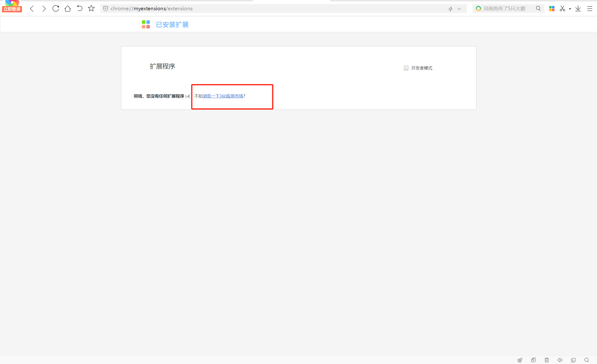This screenshot has width=597, height=364.
Task: Click the search box with 河南热死了5只大鹅
Action: pyautogui.click(x=504, y=9)
